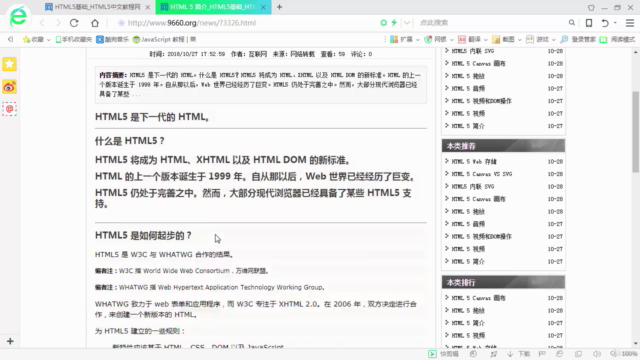Switch on 阅读模式 reading mode
The height and width of the screenshot is (360, 640).
618,39
